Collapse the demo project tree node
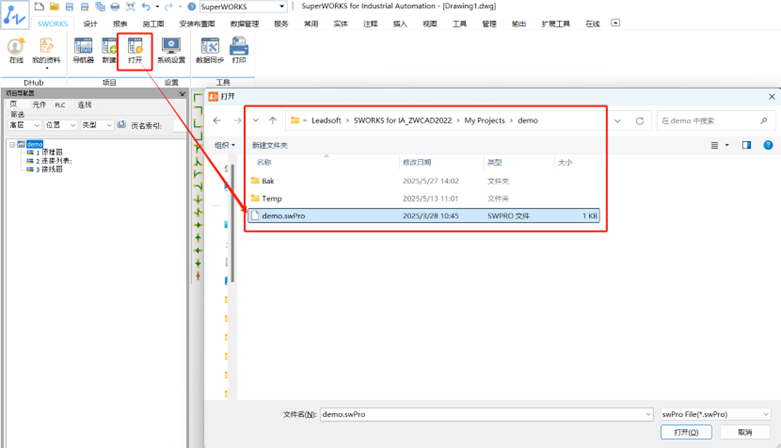The height and width of the screenshot is (448, 781). click(x=12, y=145)
